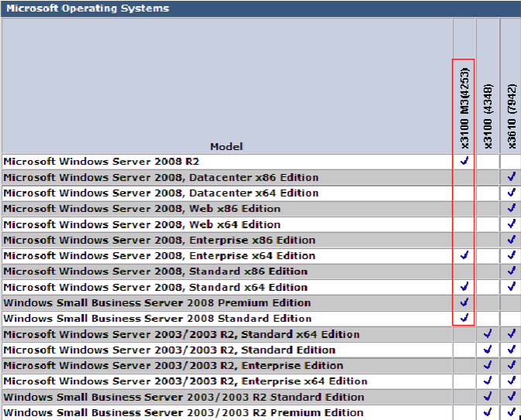Screen dimensions: 521x420
Task: Click x3610 checkmark for 2003 Enterprise x64
Action: (x=512, y=381)
